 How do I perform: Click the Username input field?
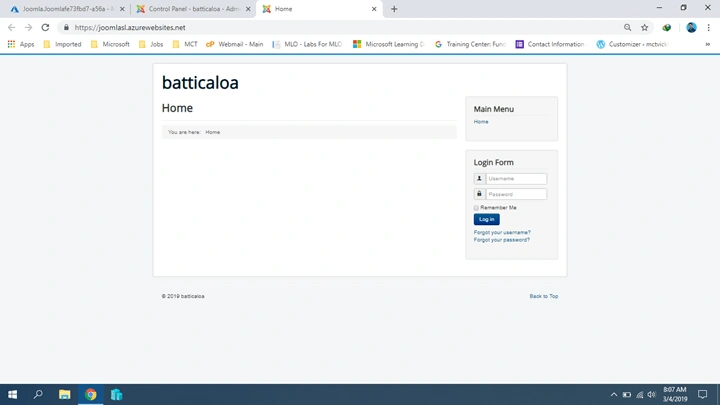point(516,179)
